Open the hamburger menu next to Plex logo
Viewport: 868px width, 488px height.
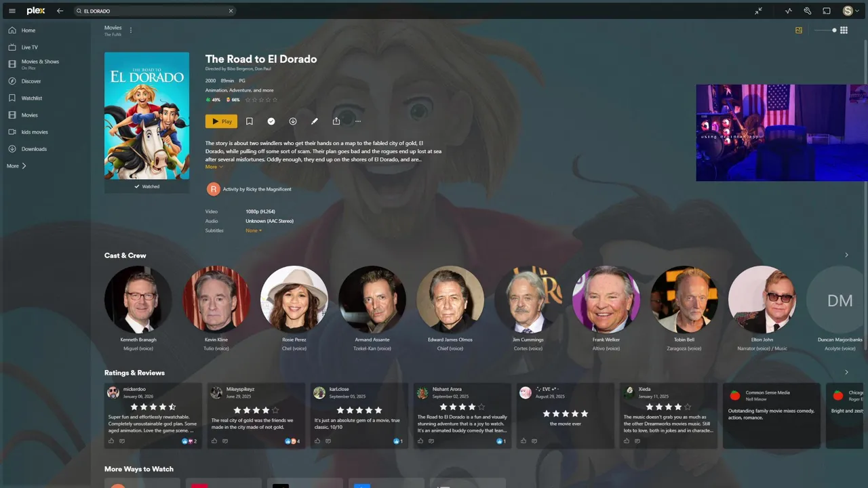tap(12, 11)
